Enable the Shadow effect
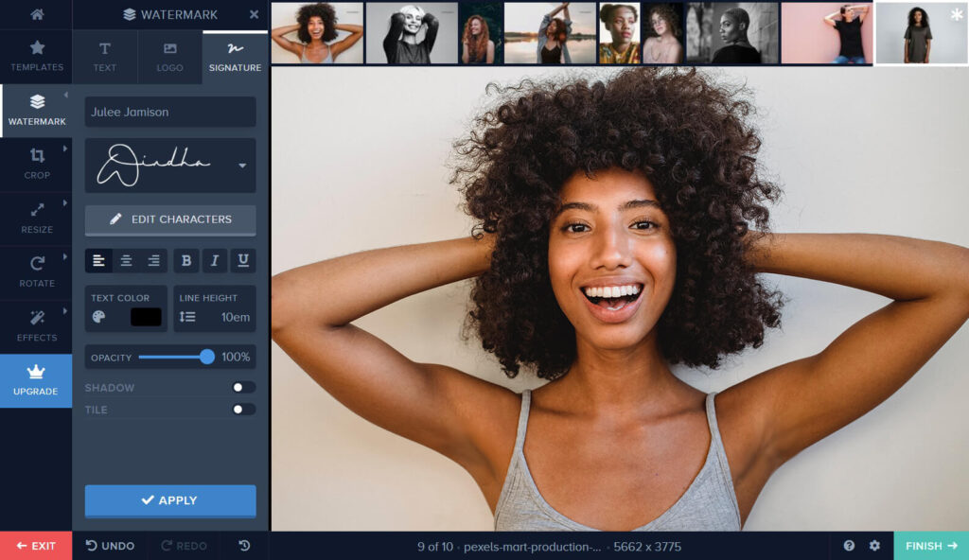 (244, 387)
